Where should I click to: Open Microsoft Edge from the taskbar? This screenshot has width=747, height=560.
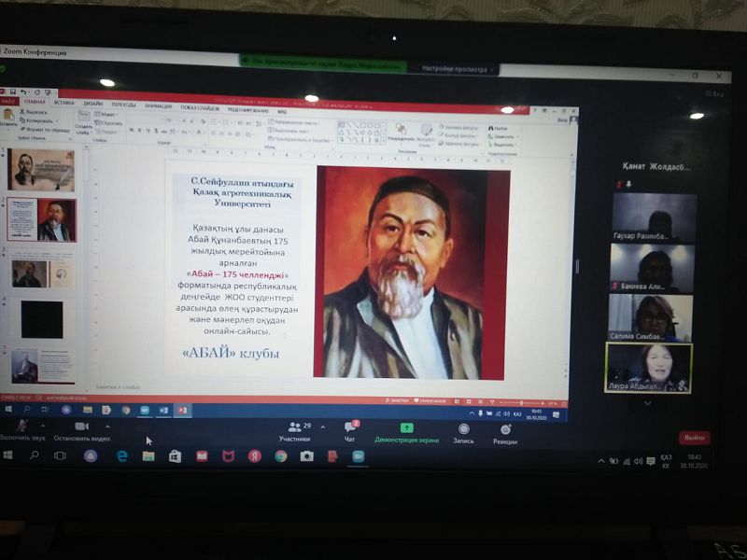tap(122, 456)
